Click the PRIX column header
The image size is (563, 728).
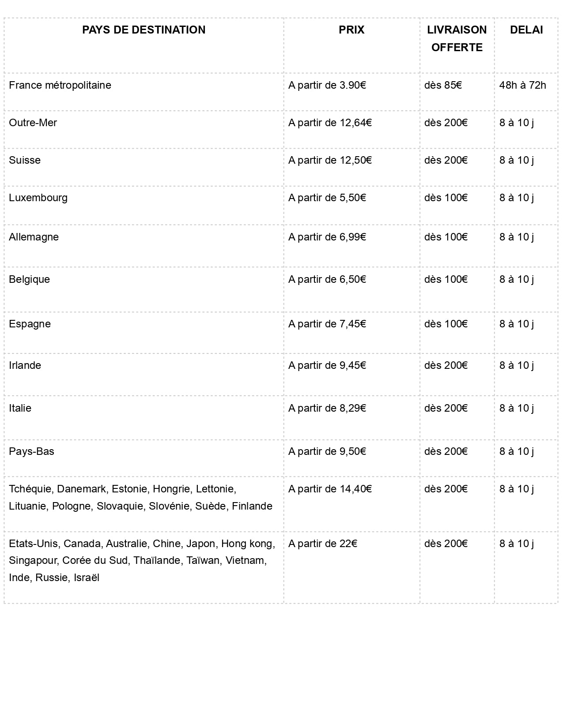[351, 30]
